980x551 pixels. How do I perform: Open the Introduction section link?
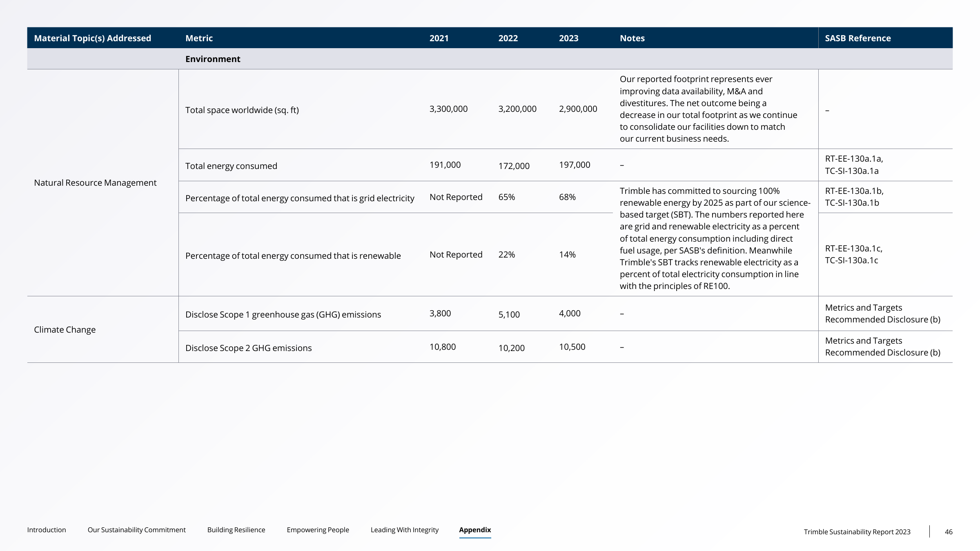pos(47,530)
